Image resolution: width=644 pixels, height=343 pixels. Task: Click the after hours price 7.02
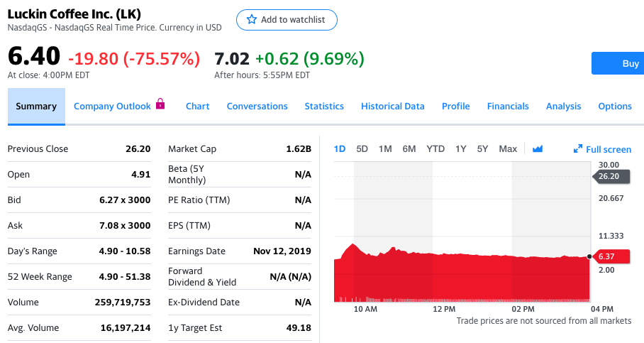[x=232, y=59]
